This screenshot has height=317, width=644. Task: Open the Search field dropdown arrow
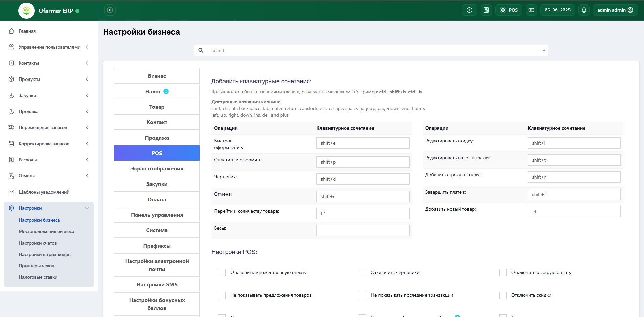coord(544,50)
